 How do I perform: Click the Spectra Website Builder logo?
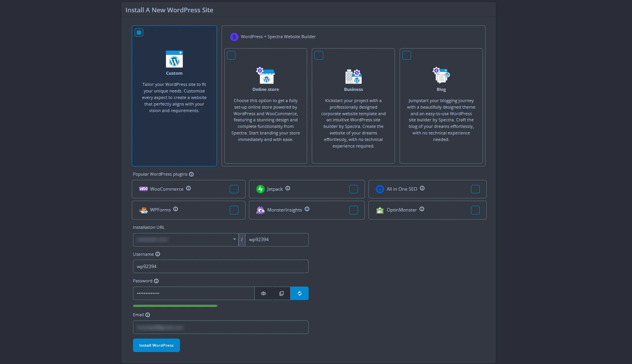pos(234,37)
